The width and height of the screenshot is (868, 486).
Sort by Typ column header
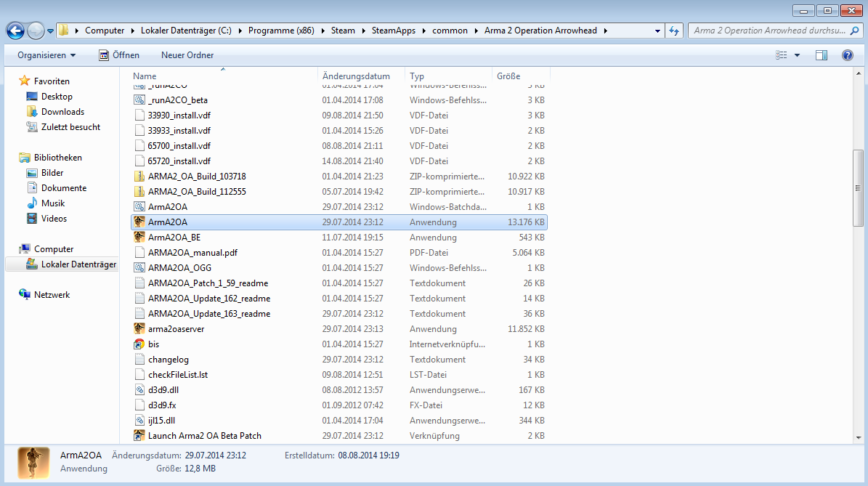pyautogui.click(x=448, y=76)
